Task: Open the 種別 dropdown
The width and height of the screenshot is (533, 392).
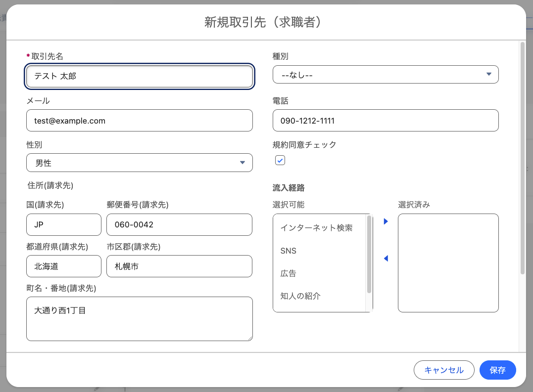Action: [386, 74]
